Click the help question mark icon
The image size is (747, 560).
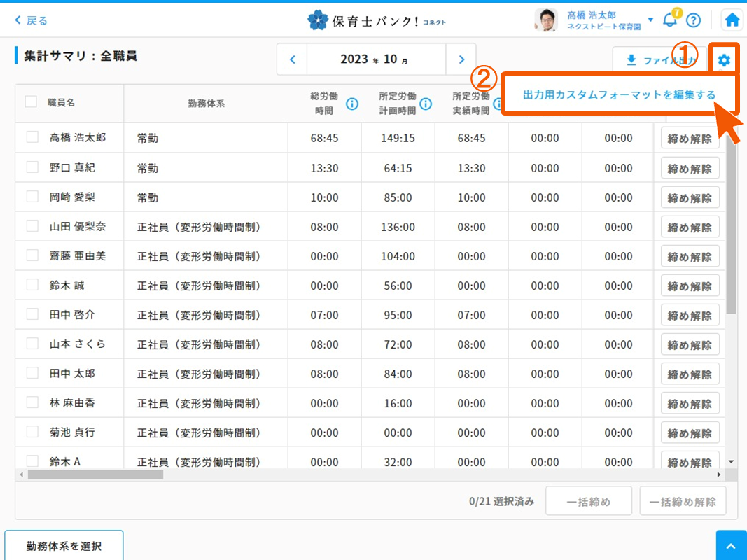click(x=693, y=20)
